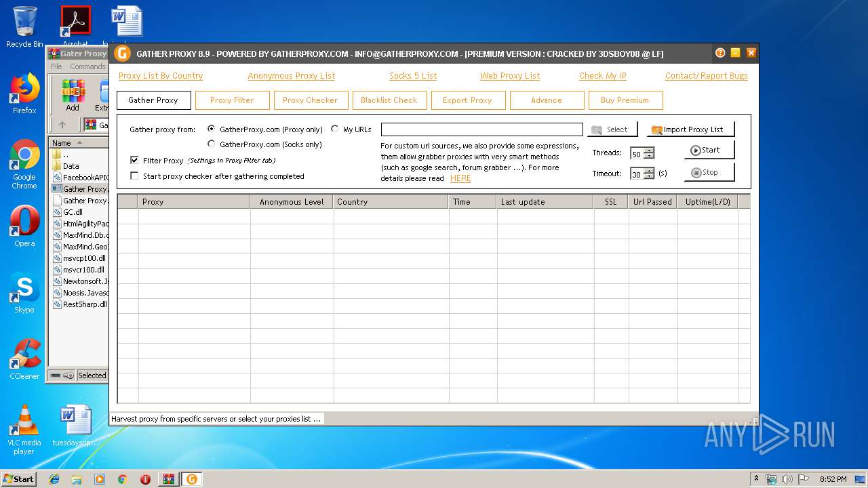Select GatherProxy.com (Proxy only) radio option

pos(212,129)
